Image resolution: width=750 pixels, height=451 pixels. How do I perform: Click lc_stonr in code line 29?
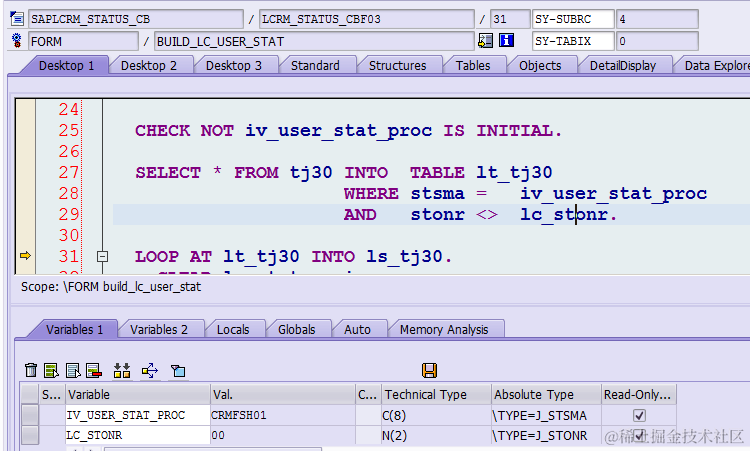564,214
